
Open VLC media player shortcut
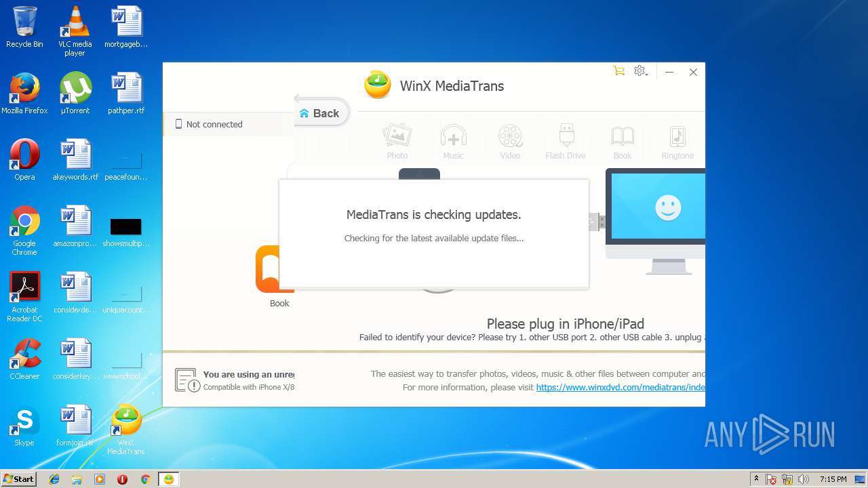[75, 32]
